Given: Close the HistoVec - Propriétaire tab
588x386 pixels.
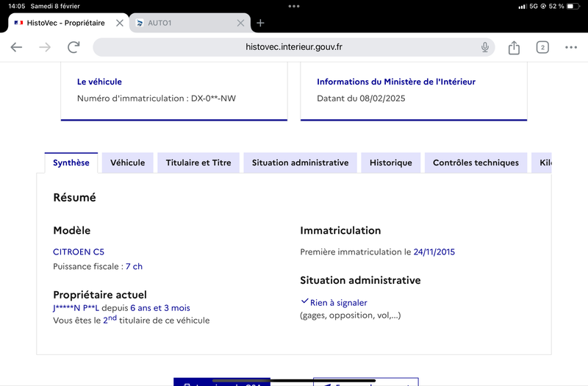Looking at the screenshot, I should tap(120, 24).
